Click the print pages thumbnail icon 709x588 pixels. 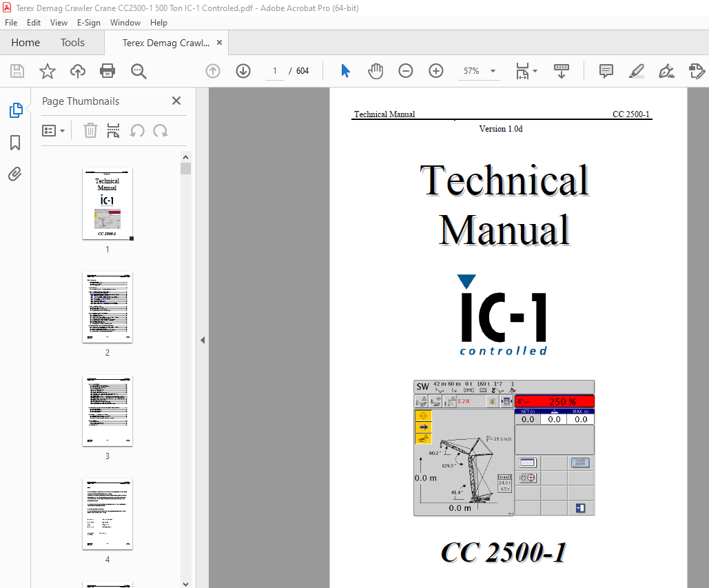pos(113,131)
